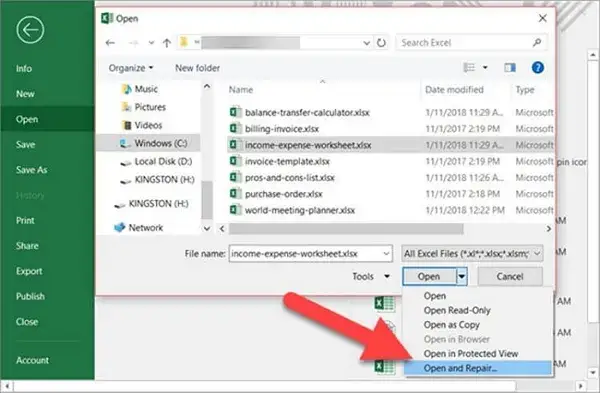Toggle the preview pane icon

pos(510,68)
